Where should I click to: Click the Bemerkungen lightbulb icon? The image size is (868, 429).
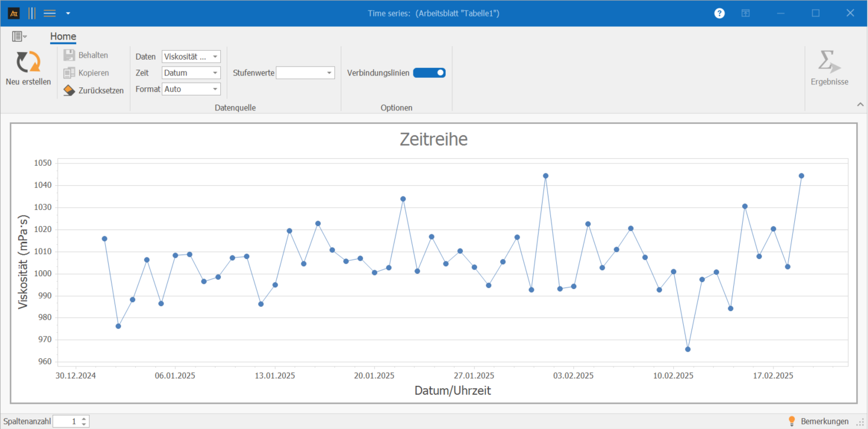click(792, 421)
